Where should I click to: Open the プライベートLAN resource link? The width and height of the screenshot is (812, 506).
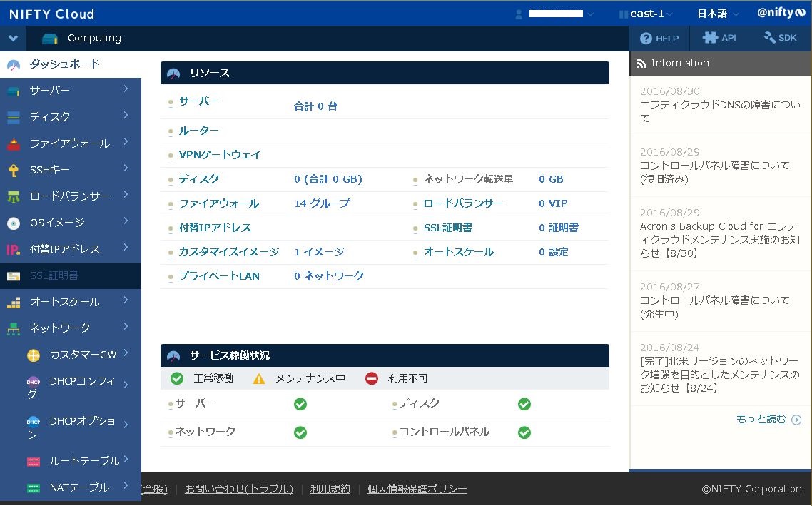click(219, 277)
